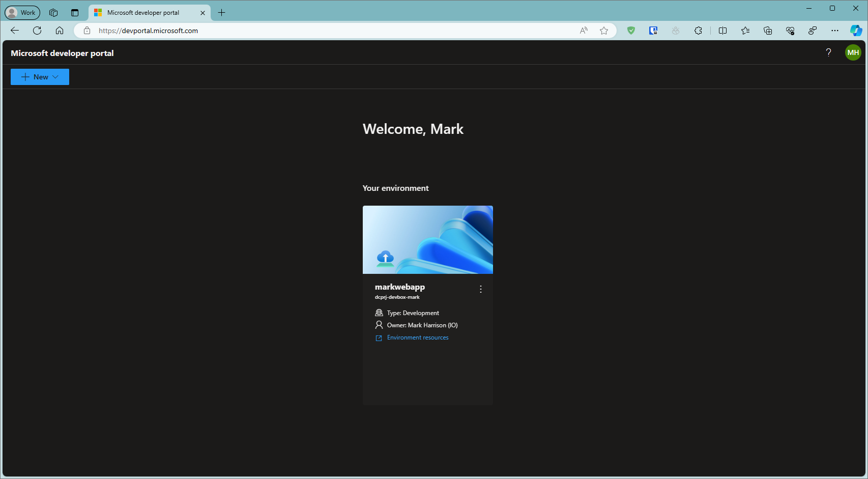The image size is (868, 479).
Task: Open markwebapp environment more options menu
Action: pos(480,289)
